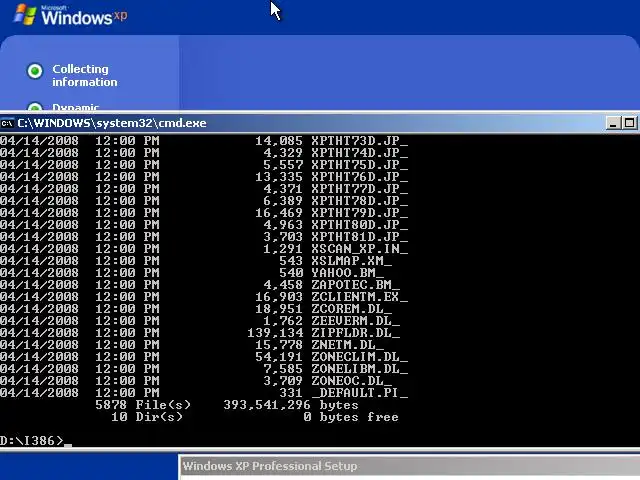
Task: Click the XPTHT80D.JP_ file name
Action: click(360, 225)
